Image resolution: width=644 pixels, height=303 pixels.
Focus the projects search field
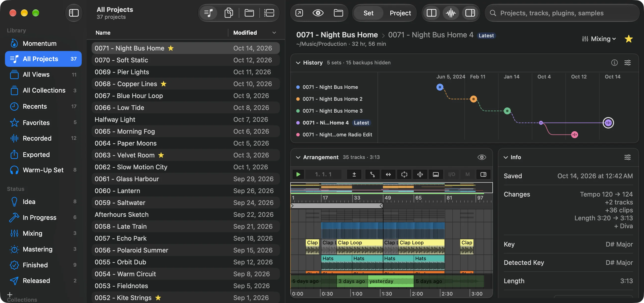tap(562, 13)
